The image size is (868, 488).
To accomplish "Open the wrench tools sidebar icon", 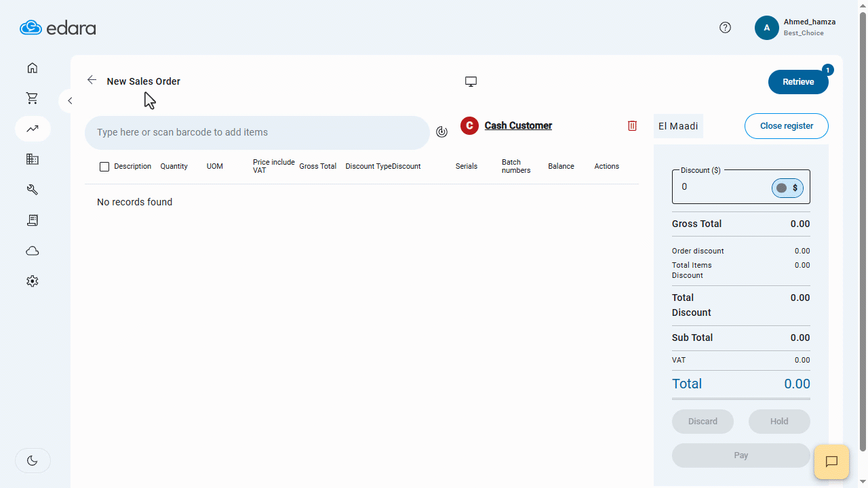I will (33, 190).
